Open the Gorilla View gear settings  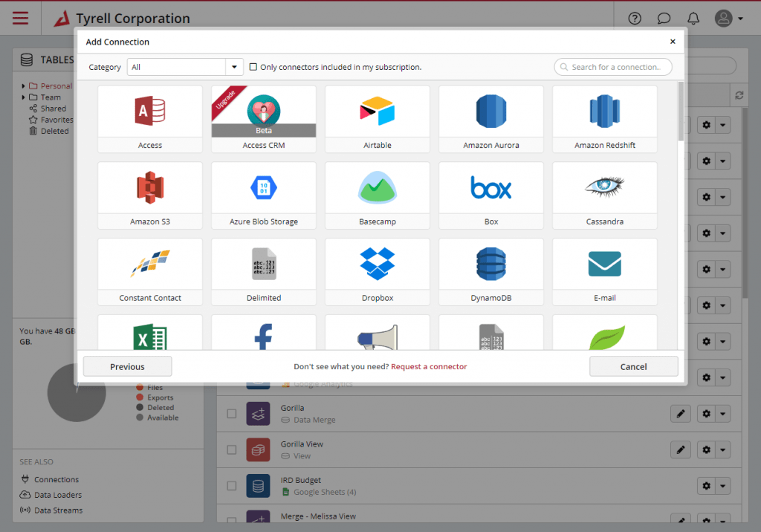(706, 450)
